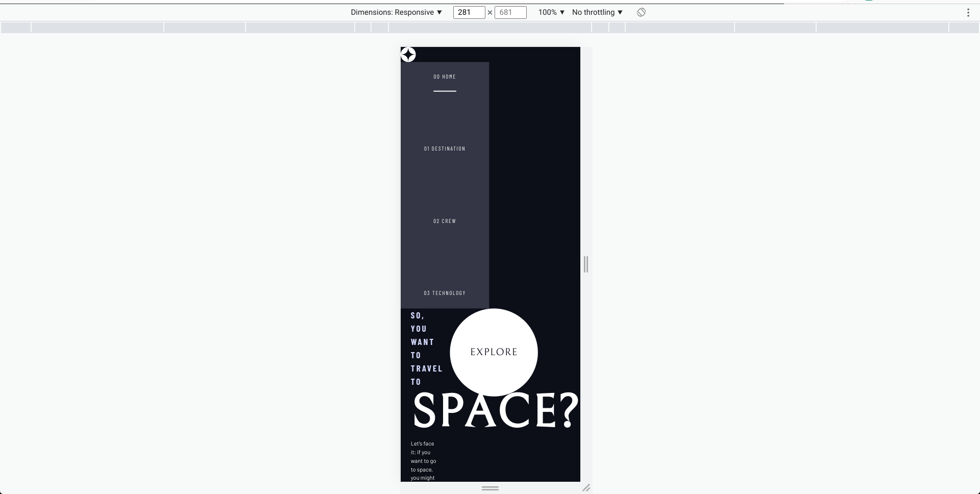Select the 02 Crew nav item
980x494 pixels.
pyautogui.click(x=445, y=221)
